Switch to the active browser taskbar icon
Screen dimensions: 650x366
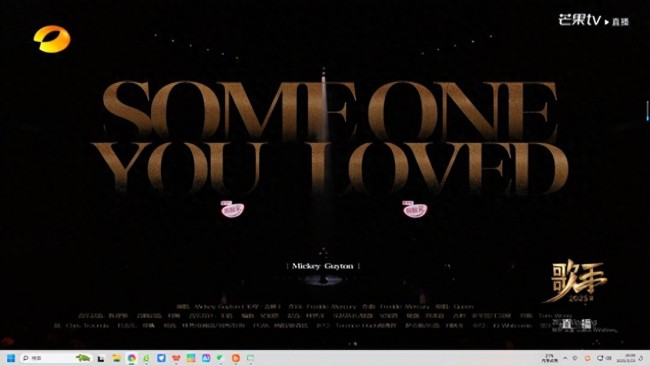(x=131, y=358)
